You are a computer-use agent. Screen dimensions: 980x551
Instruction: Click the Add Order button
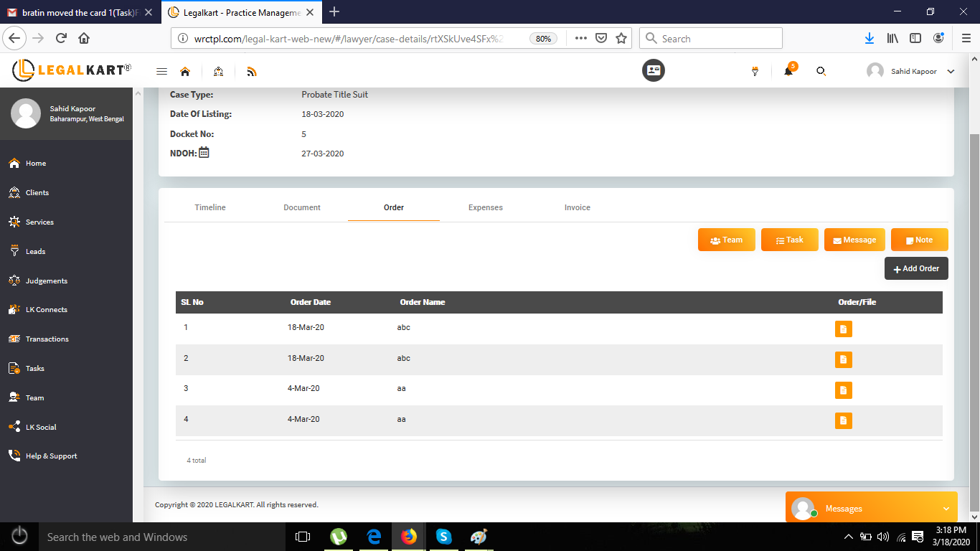[916, 268]
